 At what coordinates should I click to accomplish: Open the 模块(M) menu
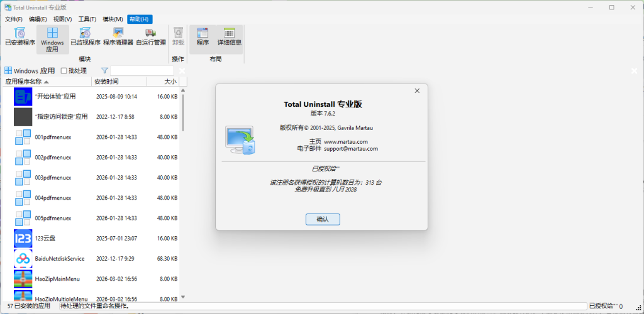113,19
